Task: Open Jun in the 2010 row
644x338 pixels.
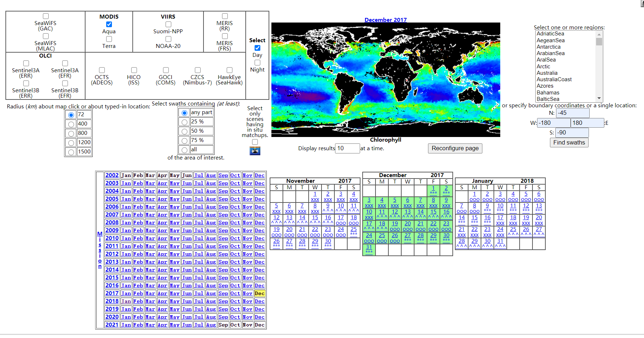Action: pos(187,238)
